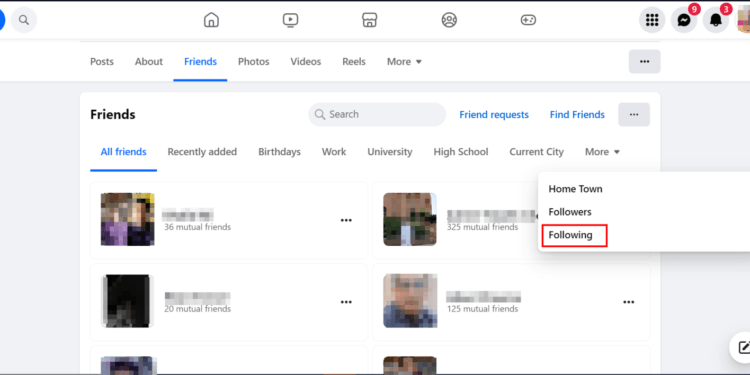The height and width of the screenshot is (375, 750).
Task: Open Friend requests link
Action: 494,115
